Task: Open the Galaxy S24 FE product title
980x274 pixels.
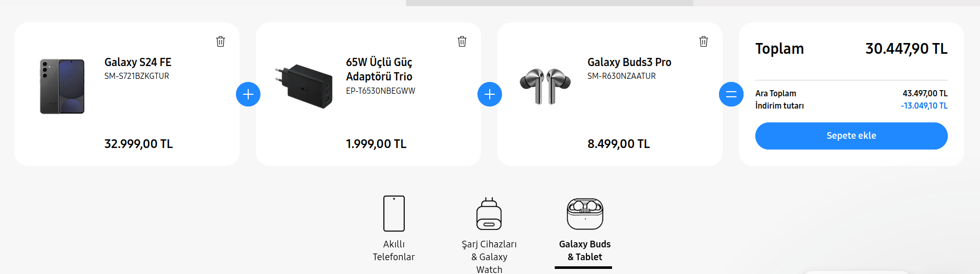Action: tap(138, 62)
